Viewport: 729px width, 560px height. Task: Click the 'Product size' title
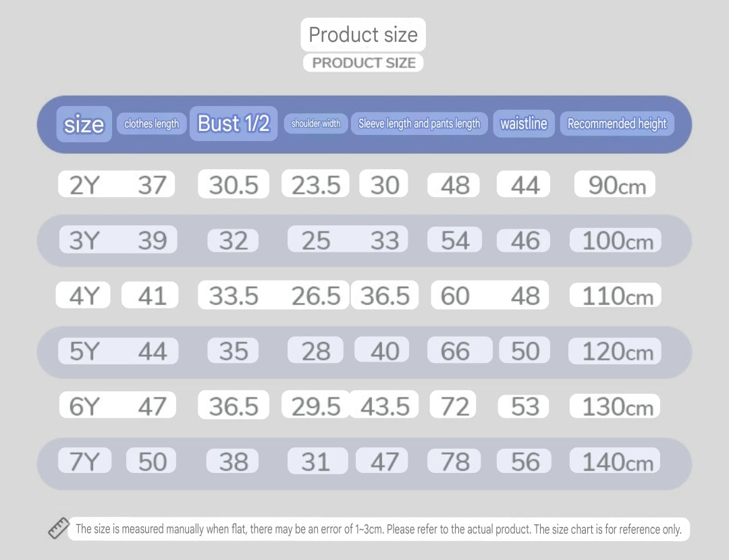[x=363, y=34]
